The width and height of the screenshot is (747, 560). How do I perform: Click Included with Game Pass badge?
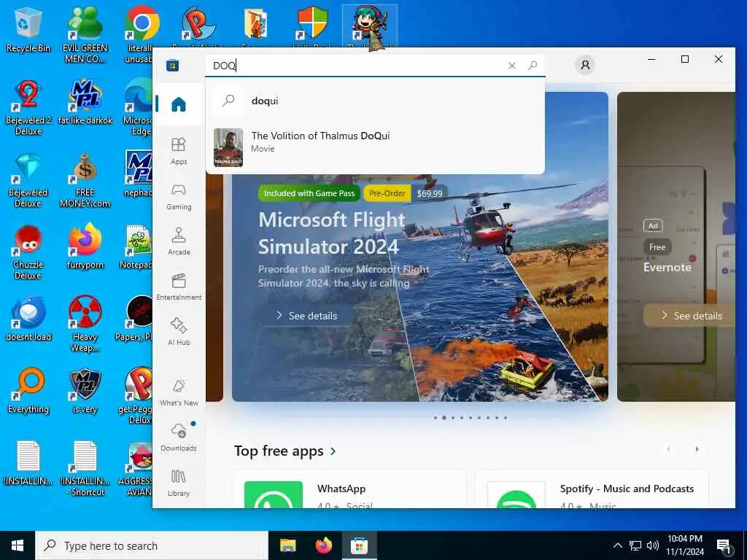pyautogui.click(x=309, y=193)
